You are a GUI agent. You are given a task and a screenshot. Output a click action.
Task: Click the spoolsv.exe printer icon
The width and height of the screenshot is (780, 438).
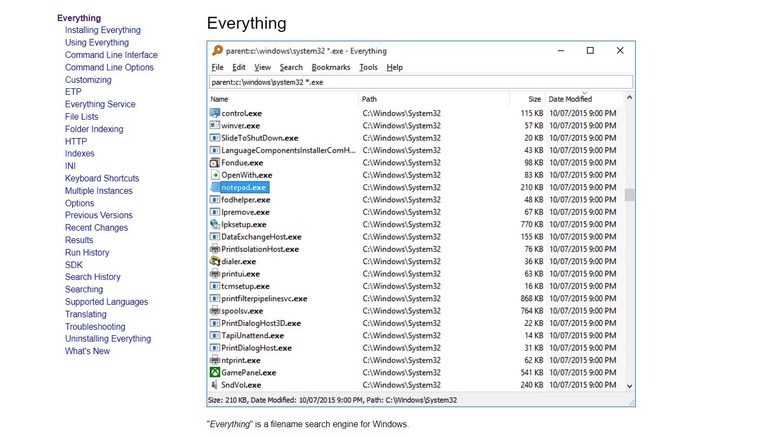[x=214, y=311]
